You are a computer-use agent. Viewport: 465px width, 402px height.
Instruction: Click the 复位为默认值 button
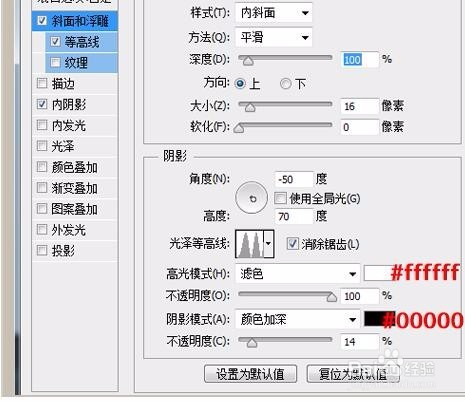click(x=353, y=374)
